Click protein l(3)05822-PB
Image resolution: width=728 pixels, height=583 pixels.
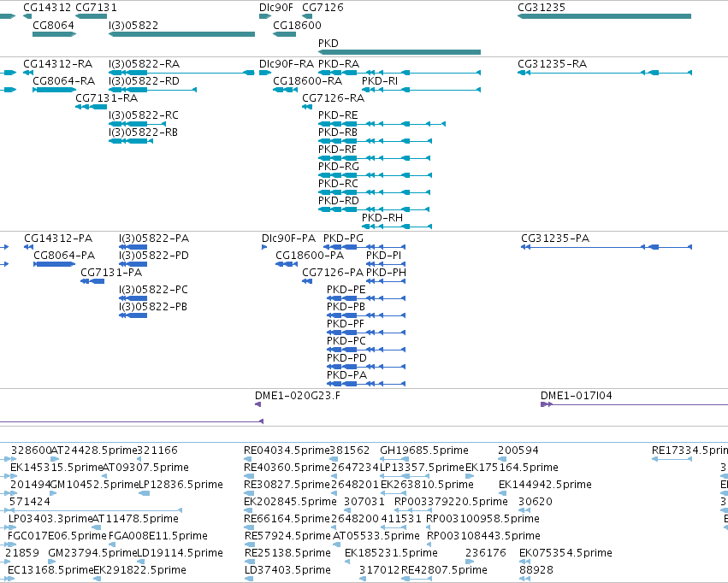pos(153,307)
